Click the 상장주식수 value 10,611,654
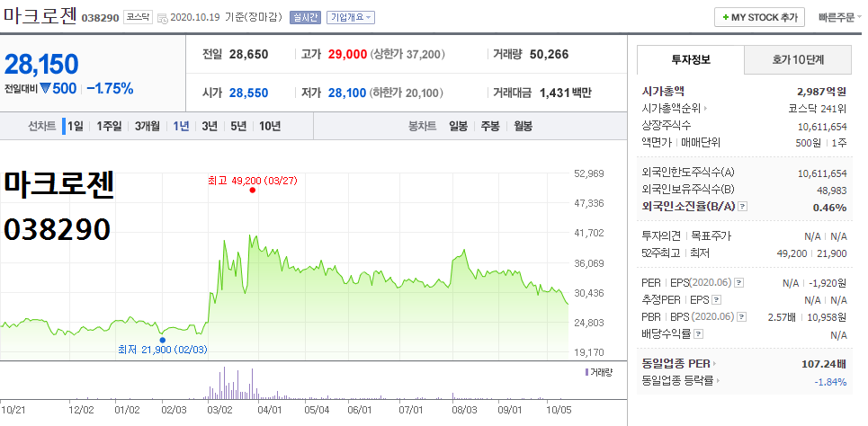 tap(823, 126)
